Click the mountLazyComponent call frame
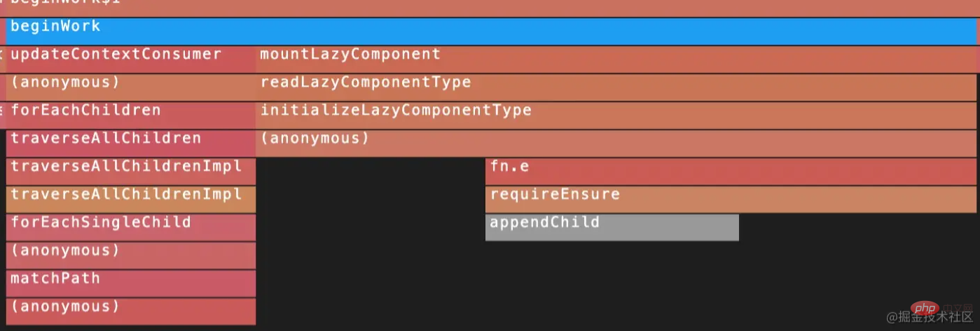980x331 pixels. (x=616, y=59)
